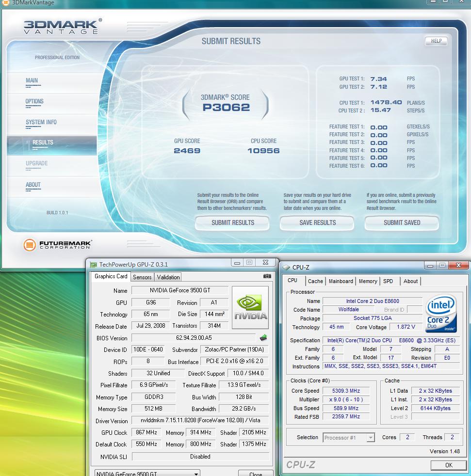Click the HELP button

436,41
